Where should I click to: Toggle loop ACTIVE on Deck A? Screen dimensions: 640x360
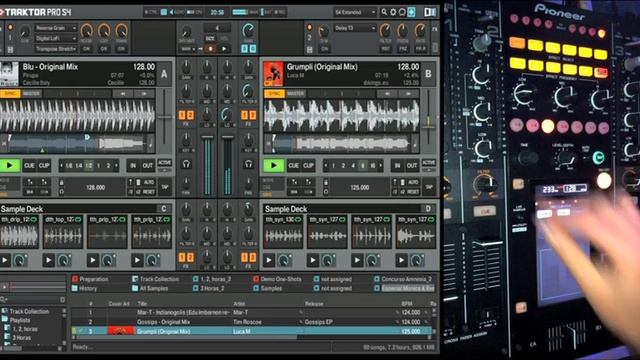coord(164,163)
